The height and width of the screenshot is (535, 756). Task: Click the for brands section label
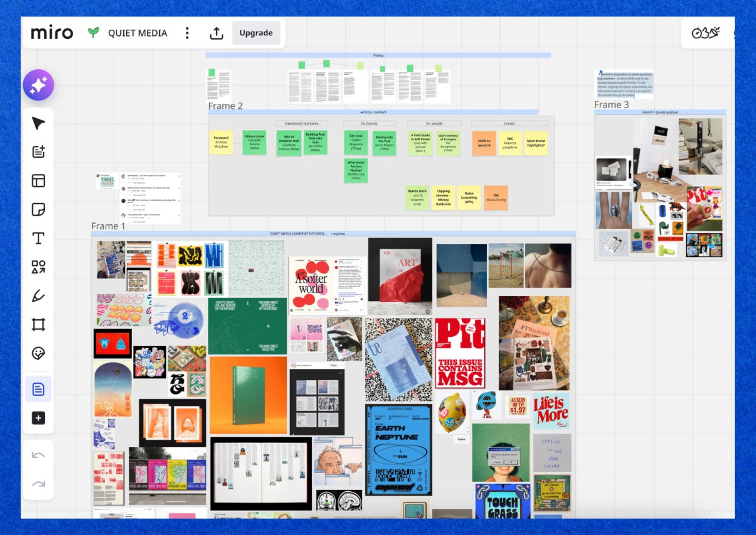click(369, 123)
